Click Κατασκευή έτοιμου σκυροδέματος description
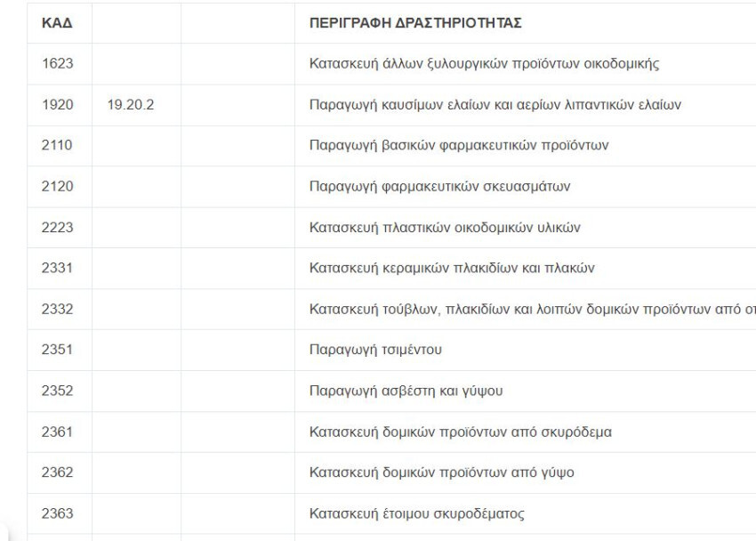This screenshot has height=541, width=756. pyautogui.click(x=416, y=513)
